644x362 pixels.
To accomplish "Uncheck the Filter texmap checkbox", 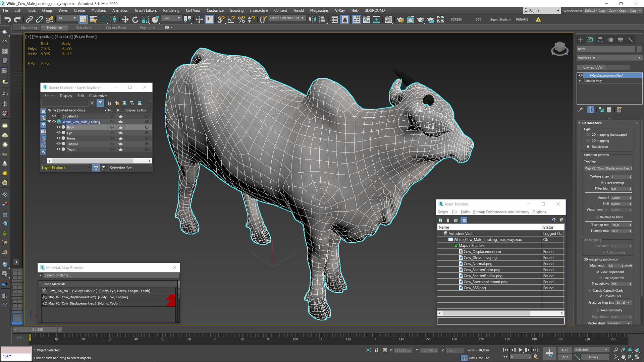I will click(x=602, y=183).
